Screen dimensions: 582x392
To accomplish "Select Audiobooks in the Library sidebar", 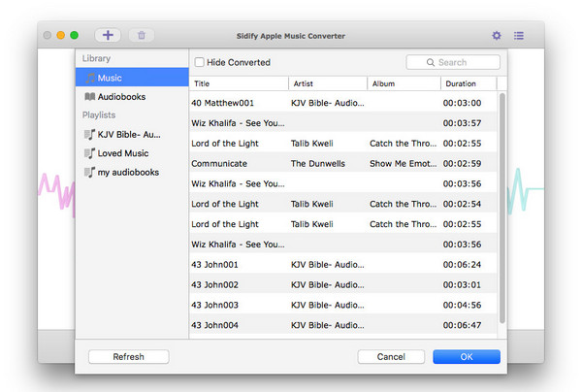I will pyautogui.click(x=132, y=96).
